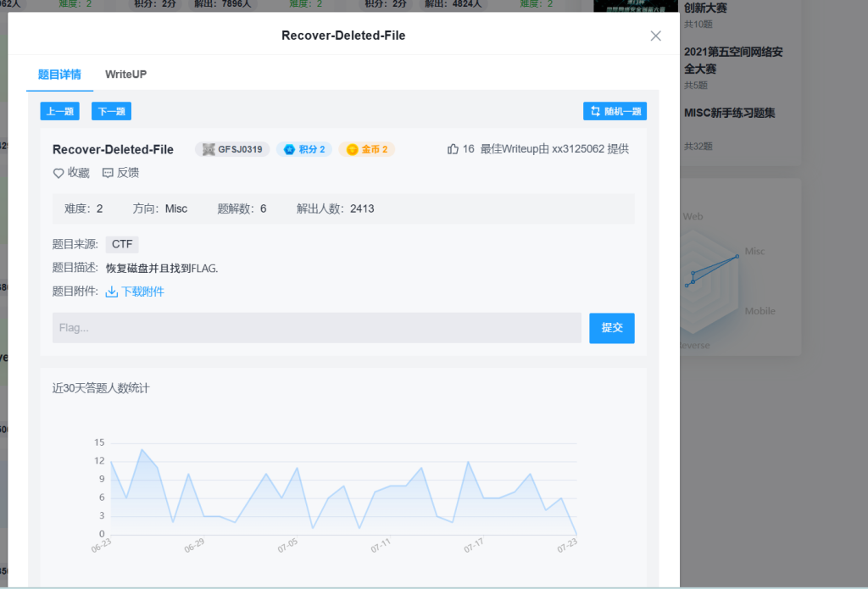Go to previous challenge with 上一题
The width and height of the screenshot is (868, 589).
(59, 111)
